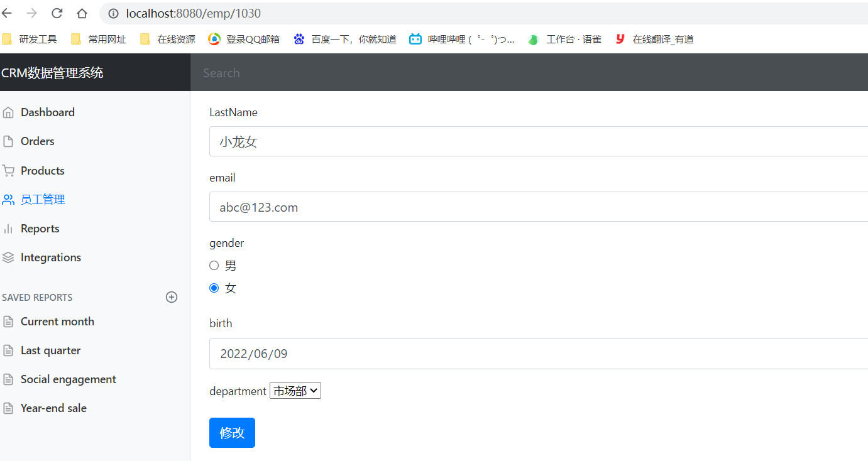This screenshot has width=868, height=461.
Task: Click the email field containing abc@123.com
Action: click(440, 207)
